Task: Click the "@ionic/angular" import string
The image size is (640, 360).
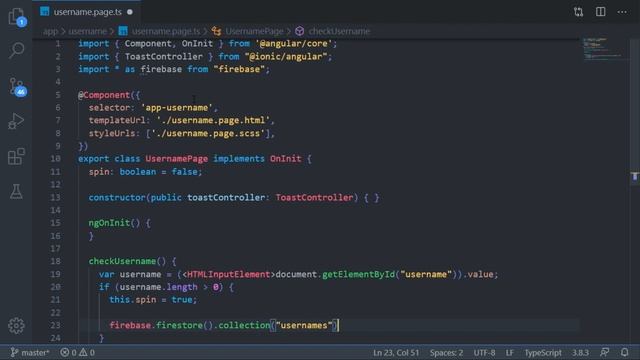Action: 286,56
